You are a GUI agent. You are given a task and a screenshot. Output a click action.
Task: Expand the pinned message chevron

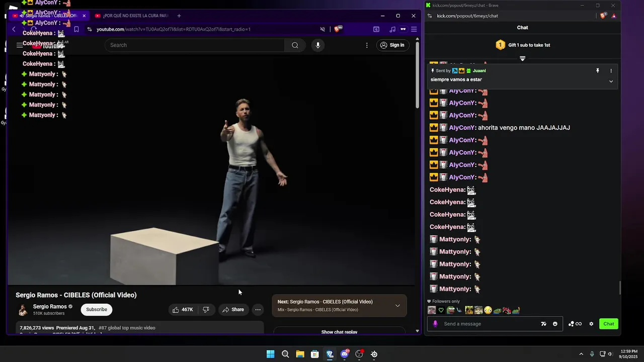pos(611,81)
